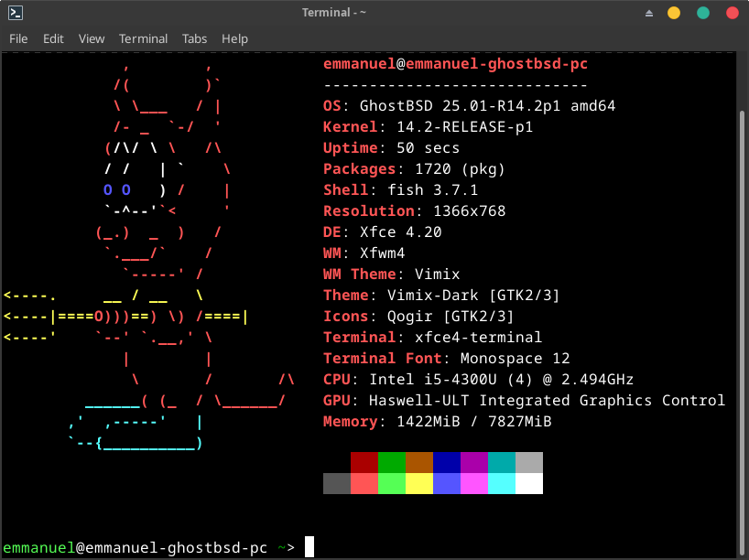This screenshot has height=560, width=749.
Task: Open the File menu
Action: coord(18,38)
